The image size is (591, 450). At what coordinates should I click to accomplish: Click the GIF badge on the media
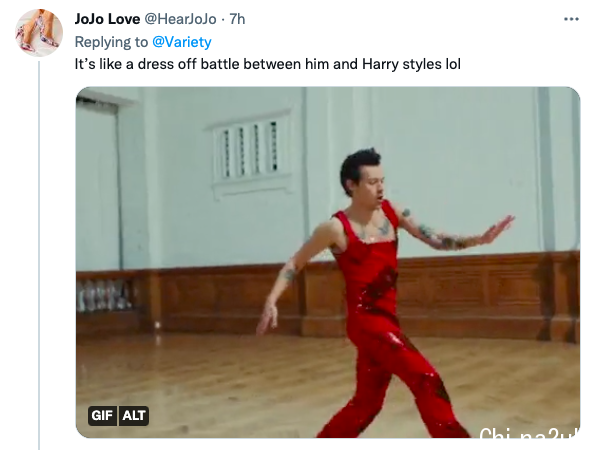tap(102, 416)
